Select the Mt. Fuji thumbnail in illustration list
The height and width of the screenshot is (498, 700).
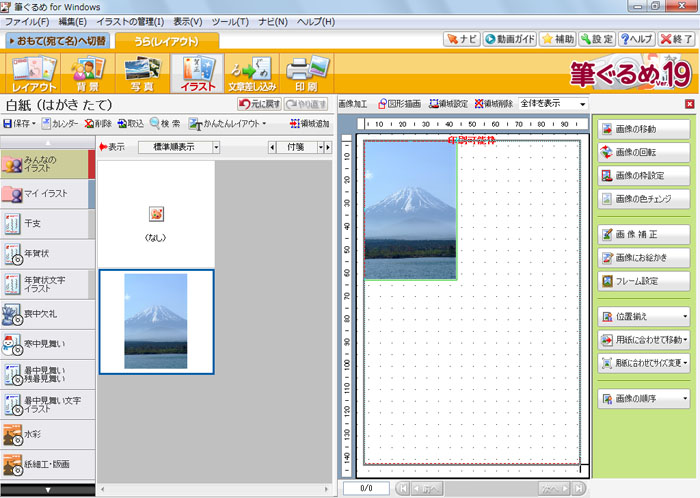pyautogui.click(x=155, y=320)
